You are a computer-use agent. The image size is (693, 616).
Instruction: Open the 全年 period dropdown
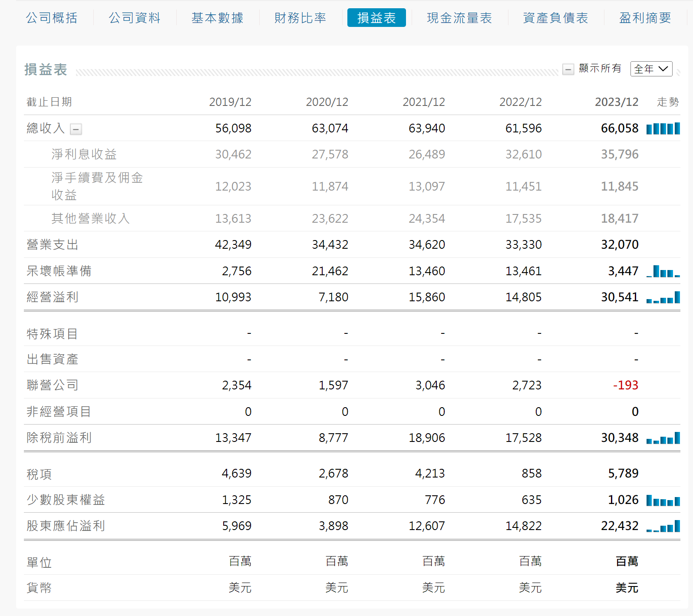(x=651, y=69)
